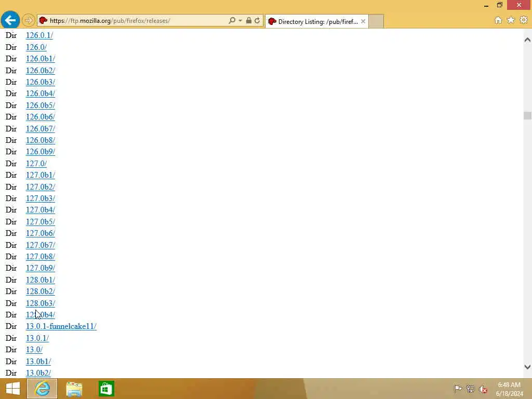Open the 127.0b5/ directory

(41, 222)
